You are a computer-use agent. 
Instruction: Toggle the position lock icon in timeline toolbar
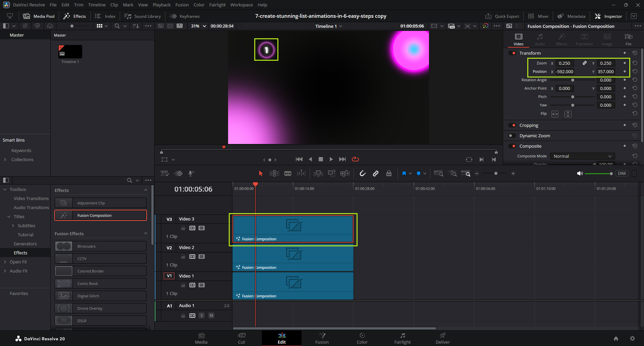coord(389,174)
